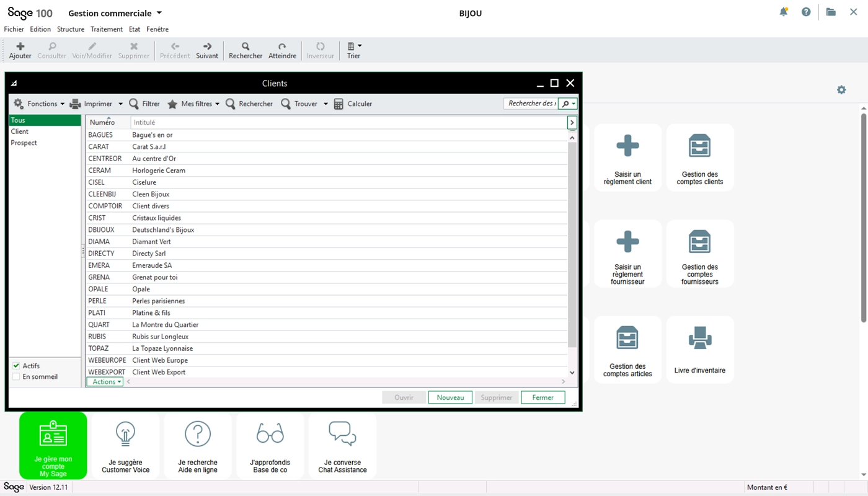Image resolution: width=868 pixels, height=496 pixels.
Task: Click the folder icon in title bar
Action: [831, 12]
